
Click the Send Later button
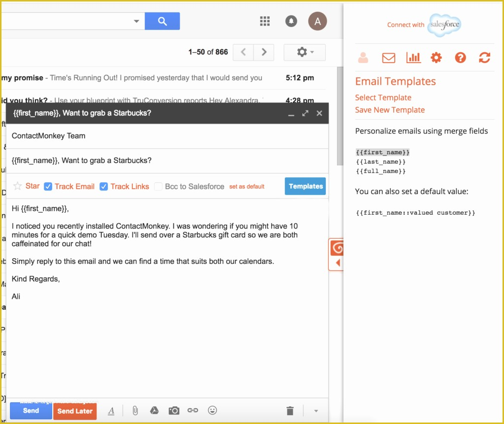pyautogui.click(x=75, y=411)
